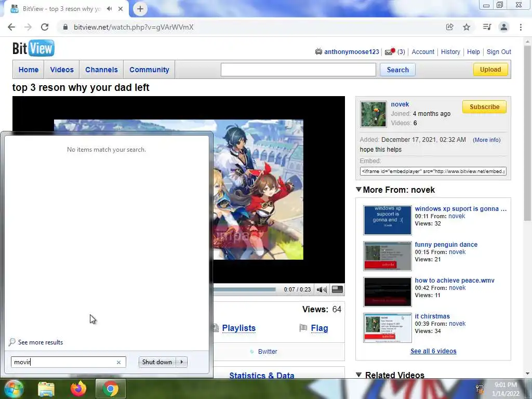
Task: Open the Community tab
Action: click(149, 70)
